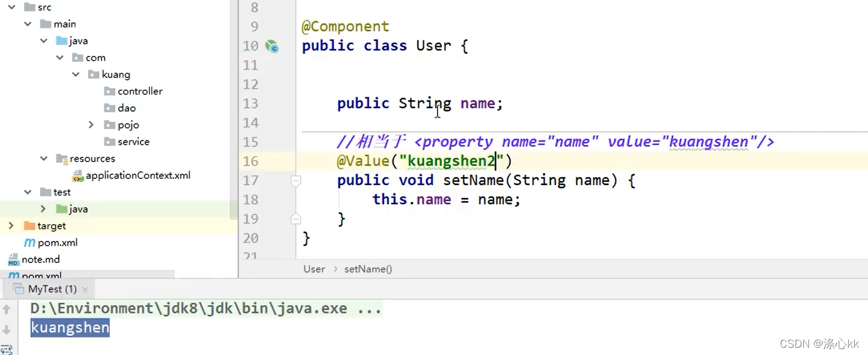The image size is (868, 355).
Task: Click fold end marker on line 19
Action: point(296,219)
